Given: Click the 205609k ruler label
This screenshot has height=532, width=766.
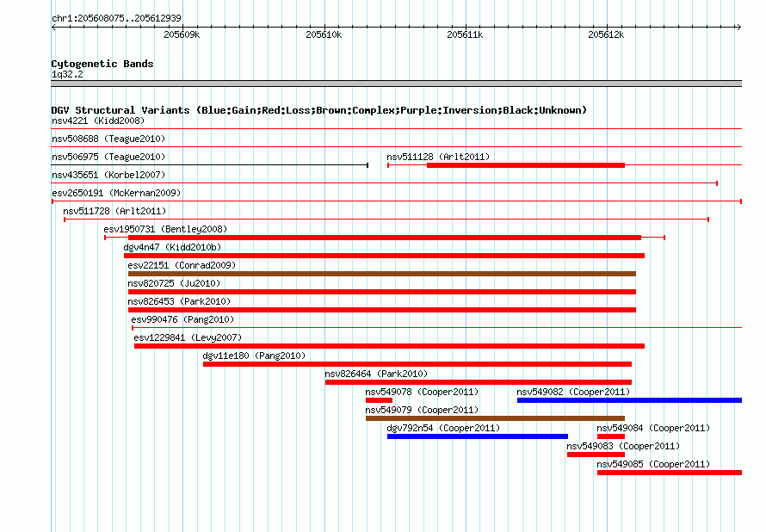Looking at the screenshot, I should coord(182,34).
